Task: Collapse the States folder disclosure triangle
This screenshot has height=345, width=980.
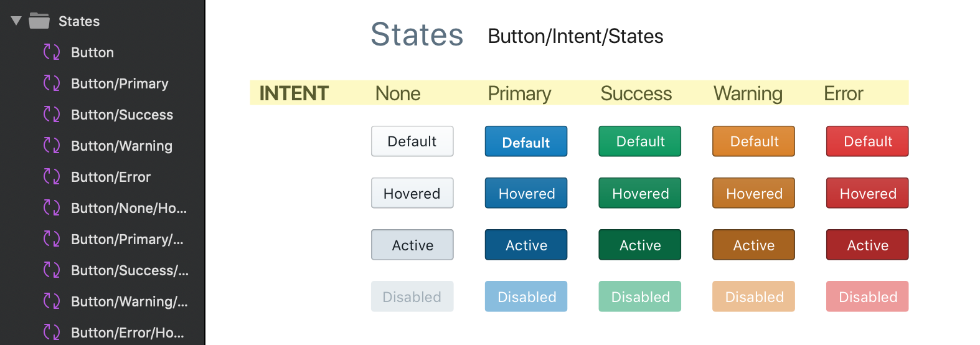Action: (x=16, y=21)
